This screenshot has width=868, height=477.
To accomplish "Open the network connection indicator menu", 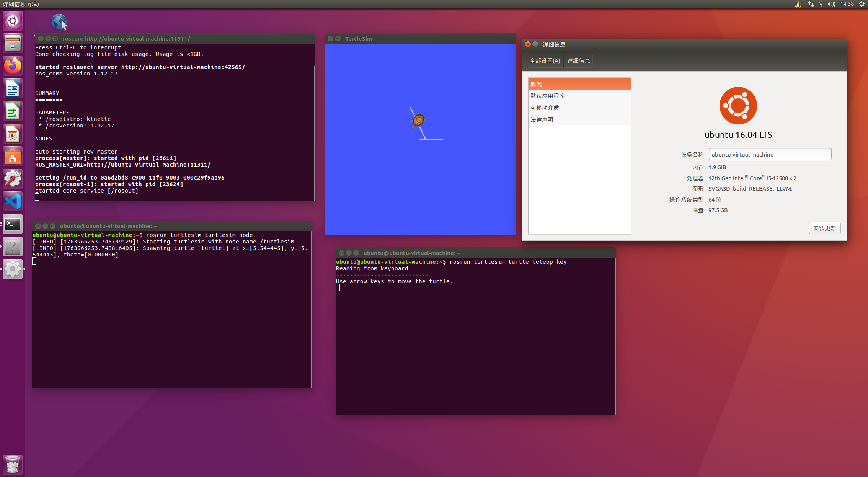I will pyautogui.click(x=811, y=4).
